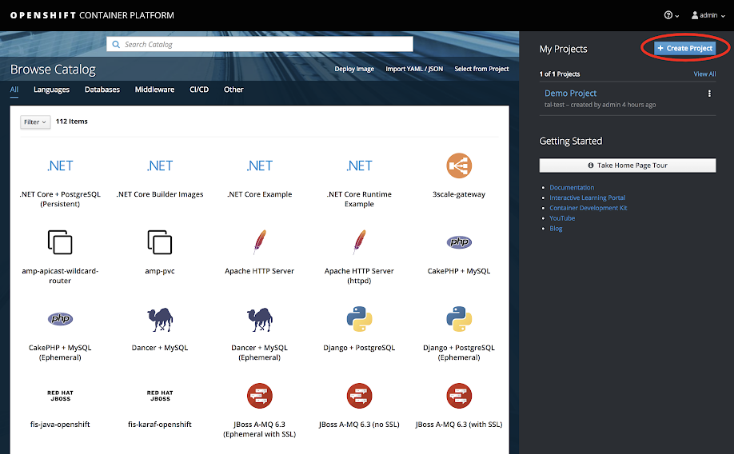Choose the Dancer + MySQL camel icon
This screenshot has width=734, height=454.
160,319
